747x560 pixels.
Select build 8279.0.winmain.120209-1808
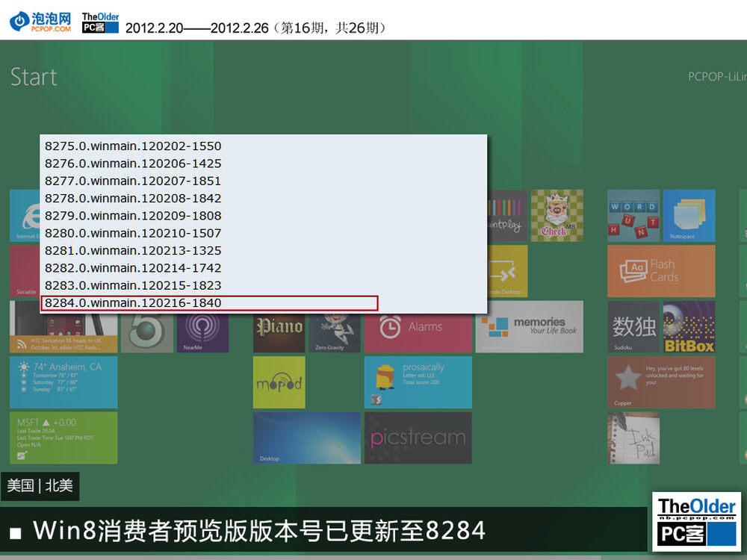[x=133, y=216]
